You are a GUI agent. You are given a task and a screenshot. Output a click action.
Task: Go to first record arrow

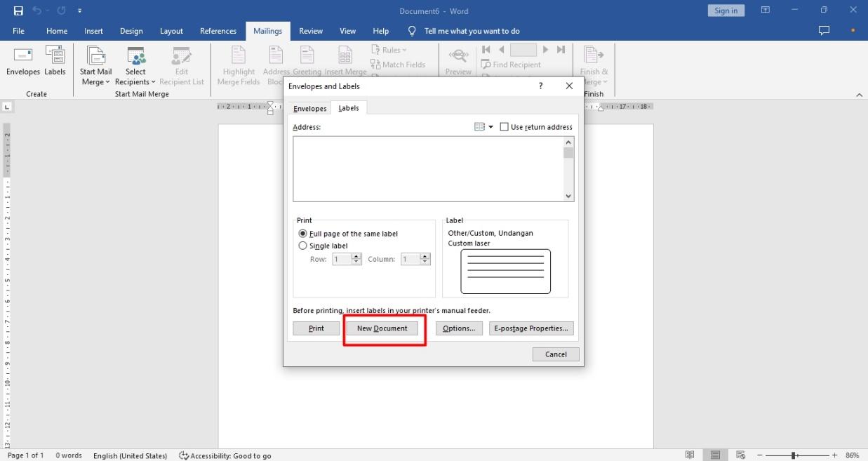tap(486, 50)
